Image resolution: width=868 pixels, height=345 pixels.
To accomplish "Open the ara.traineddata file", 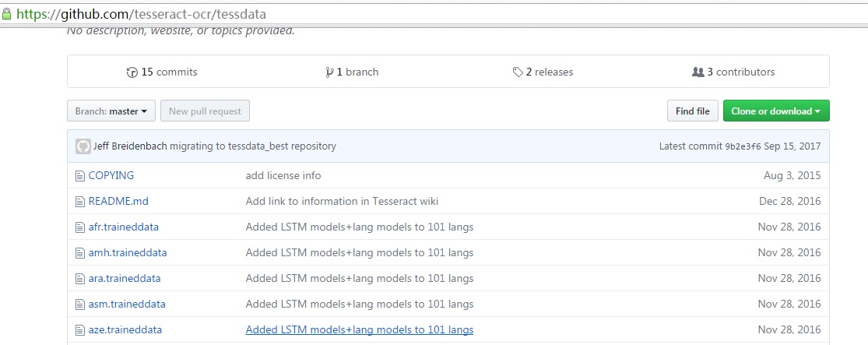I will pyautogui.click(x=125, y=279).
